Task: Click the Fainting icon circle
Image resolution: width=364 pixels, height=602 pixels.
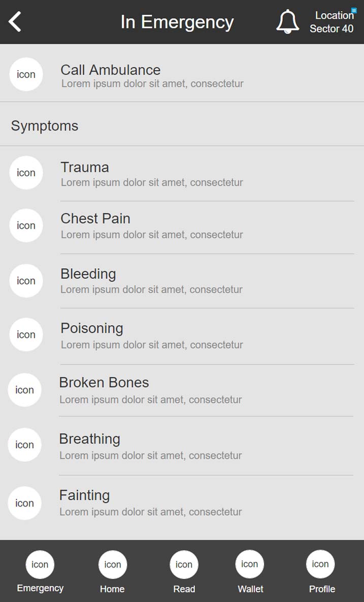Action: 24,503
